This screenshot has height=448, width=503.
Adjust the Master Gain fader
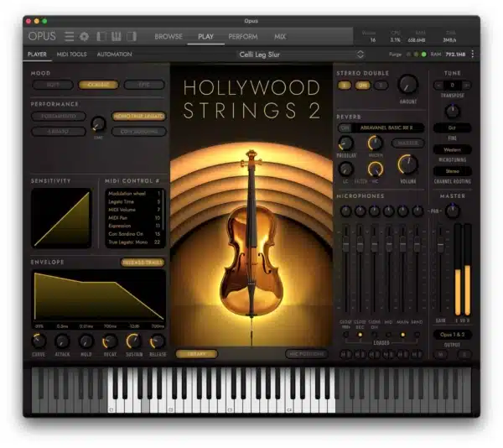(441, 244)
